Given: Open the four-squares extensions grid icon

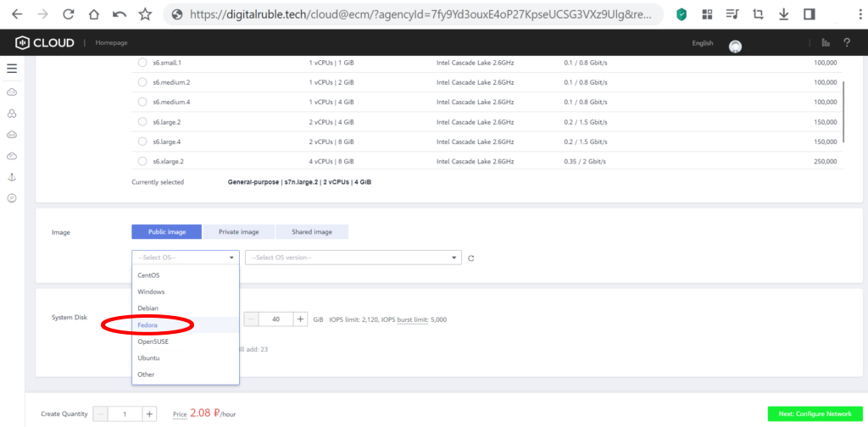Looking at the screenshot, I should 707,15.
